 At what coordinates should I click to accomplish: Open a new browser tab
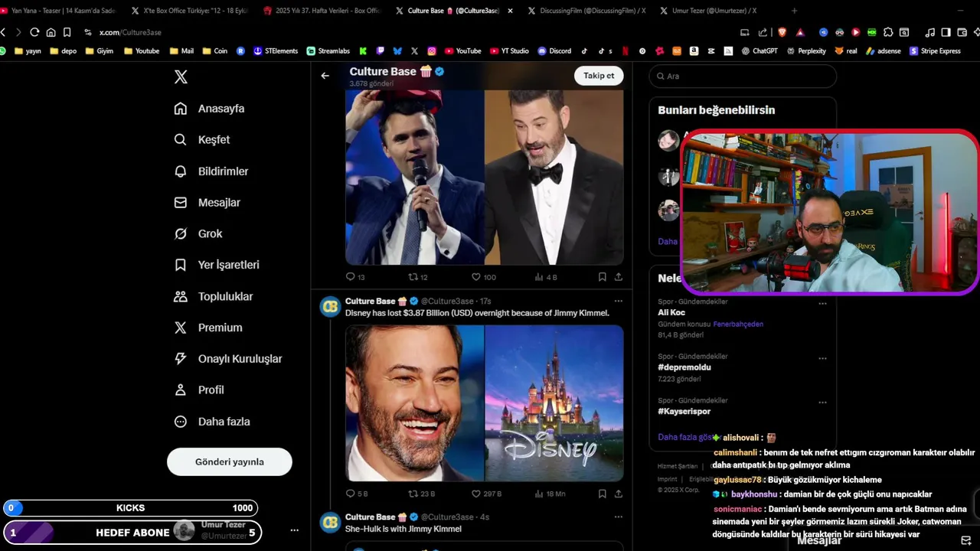coord(794,11)
